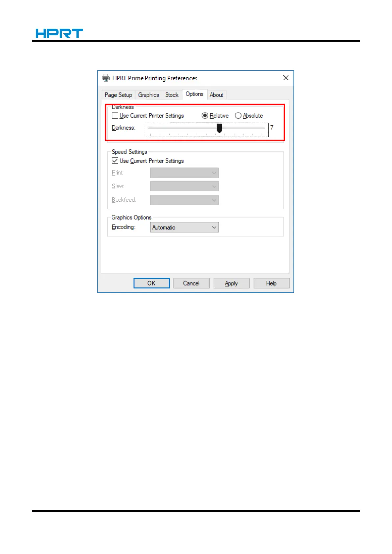Click the Graphics Options group title
The width and height of the screenshot is (392, 554).
click(x=131, y=217)
